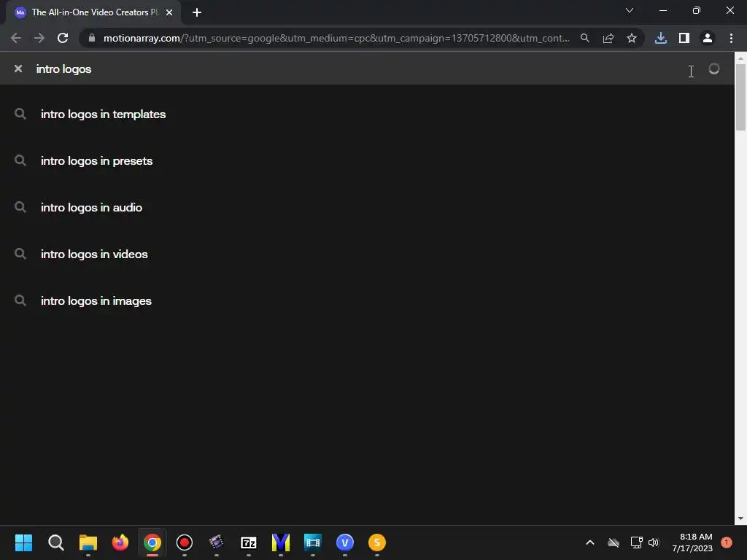Launch Firefox from taskbar
This screenshot has width=747, height=560.
(x=120, y=542)
